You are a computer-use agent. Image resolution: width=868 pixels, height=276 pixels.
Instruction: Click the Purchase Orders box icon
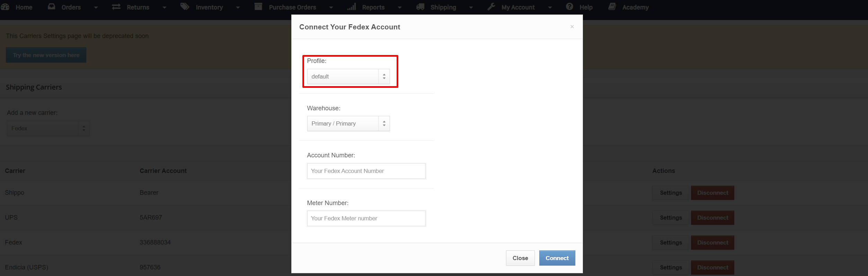258,7
